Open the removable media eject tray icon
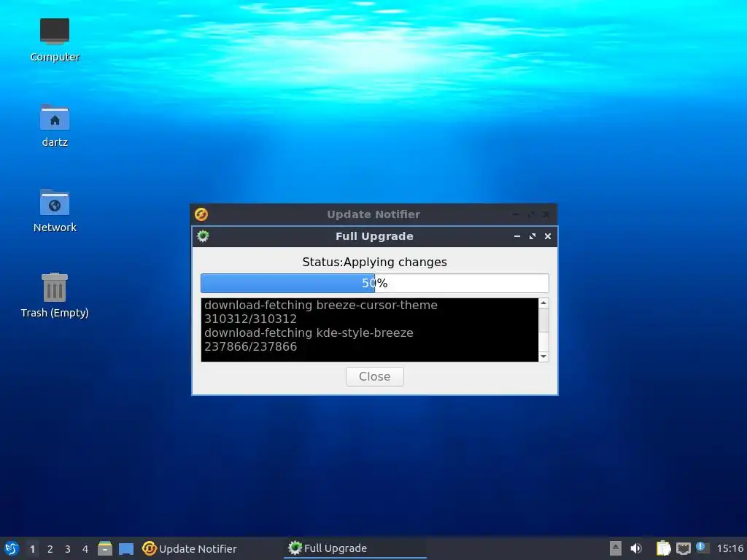 (616, 548)
